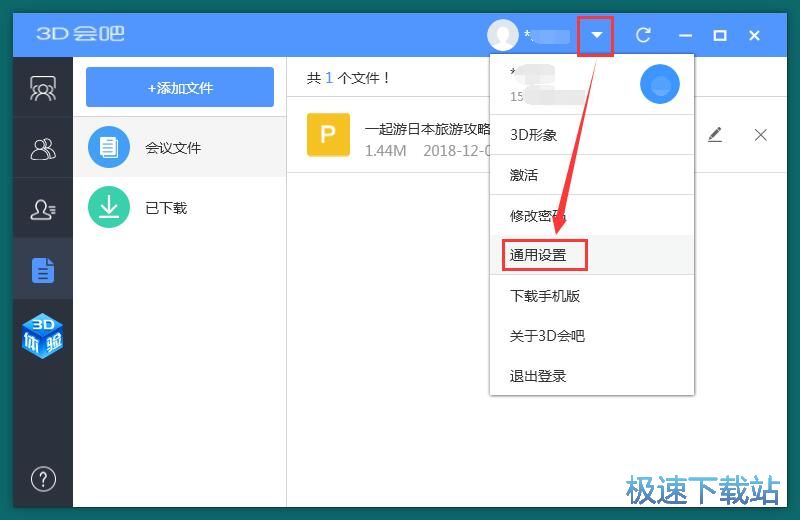The image size is (800, 520).
Task: Delete the file with the X icon
Action: 760,135
